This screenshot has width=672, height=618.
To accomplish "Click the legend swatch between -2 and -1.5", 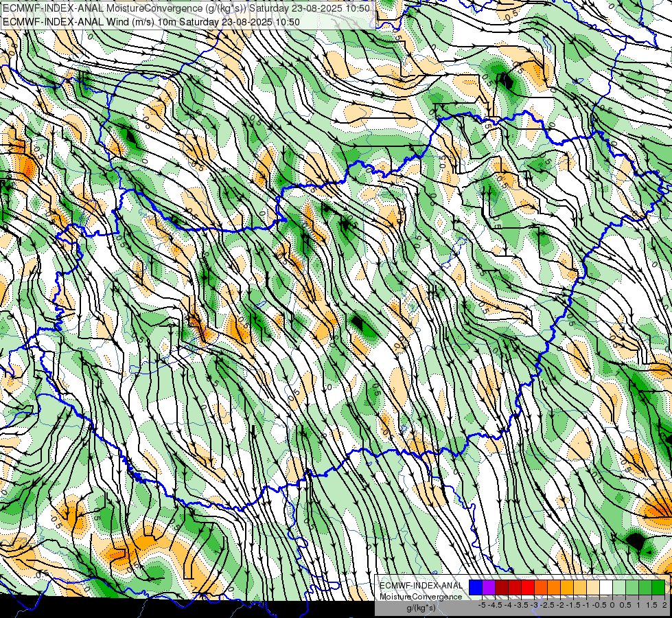I will tap(567, 588).
